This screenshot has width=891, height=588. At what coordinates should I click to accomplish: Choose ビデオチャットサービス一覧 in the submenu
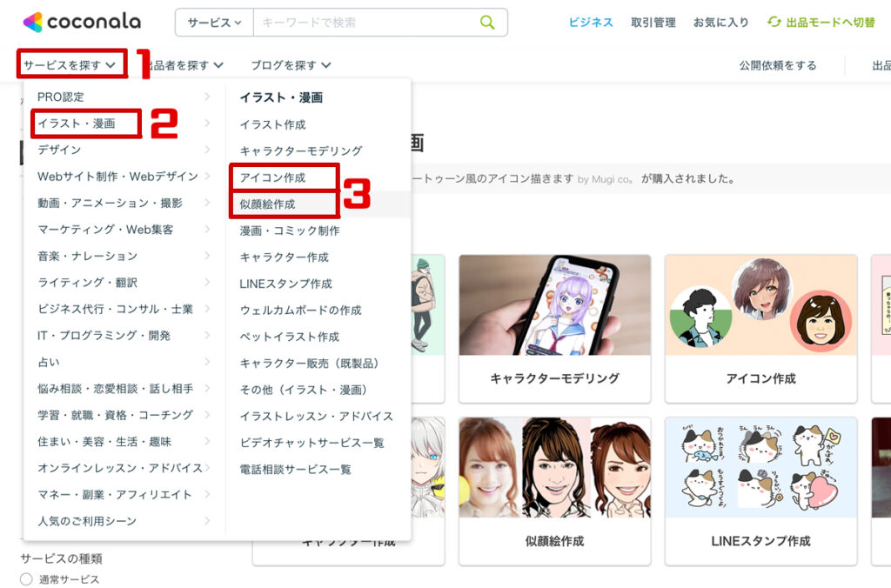click(312, 443)
